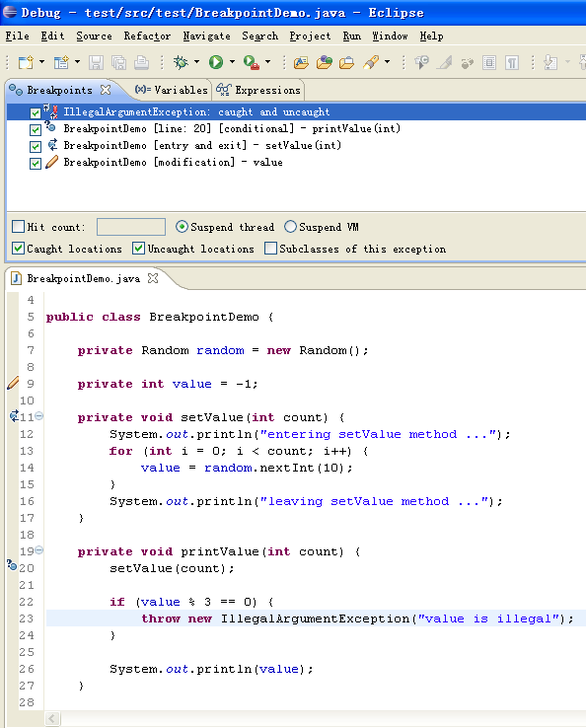Click the Run External Tools icon
Viewport: 586px width, 728px height.
(x=252, y=62)
